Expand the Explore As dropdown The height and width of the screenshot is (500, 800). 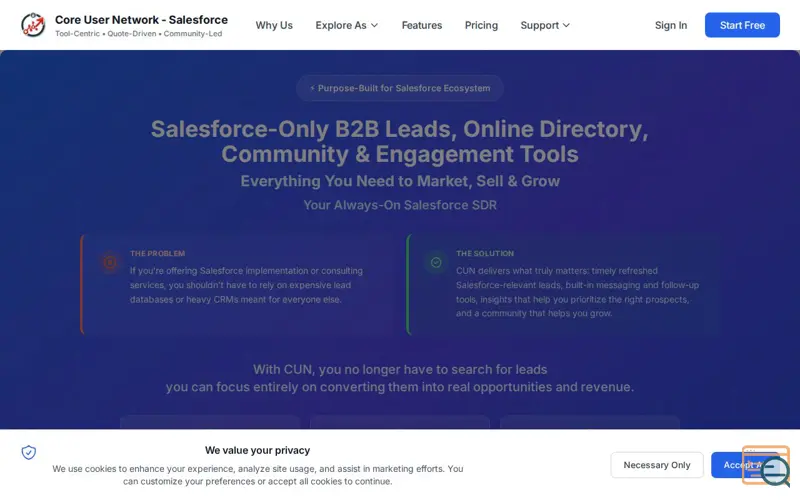tap(346, 25)
